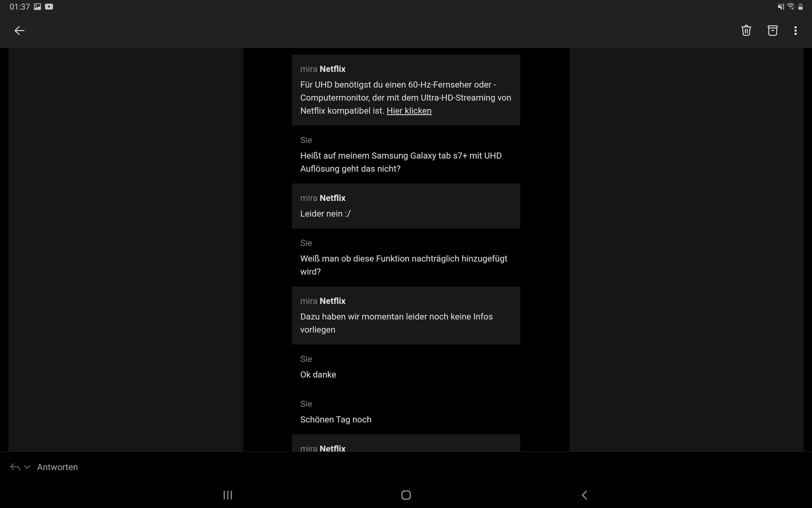This screenshot has height=508, width=812.
Task: Select the message 'Ok danke'
Action: click(318, 374)
